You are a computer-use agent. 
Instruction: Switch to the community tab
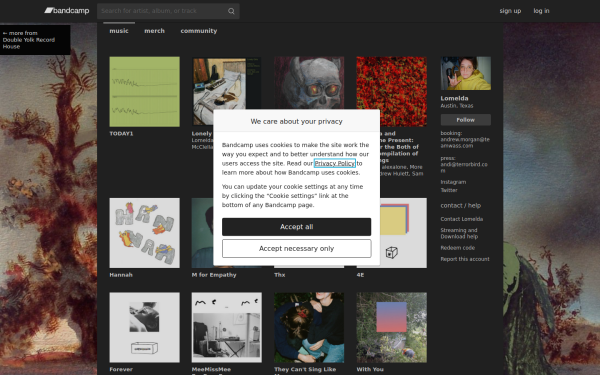coord(199,31)
